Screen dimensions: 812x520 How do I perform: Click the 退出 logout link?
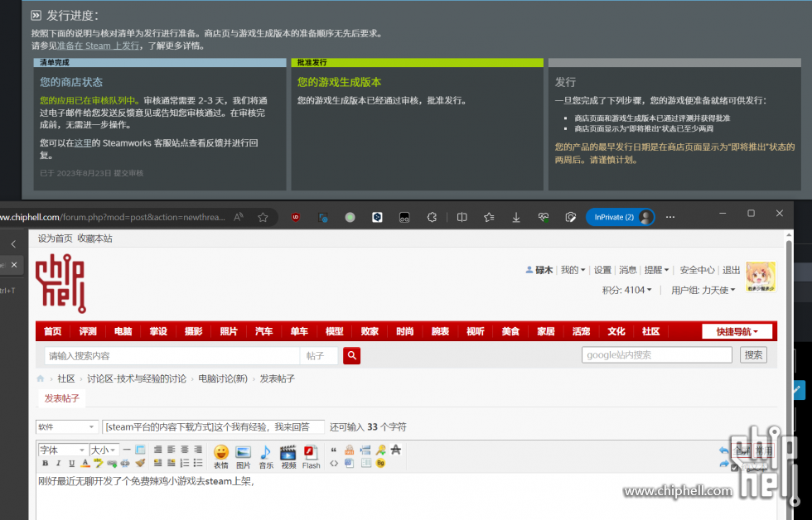(x=731, y=270)
